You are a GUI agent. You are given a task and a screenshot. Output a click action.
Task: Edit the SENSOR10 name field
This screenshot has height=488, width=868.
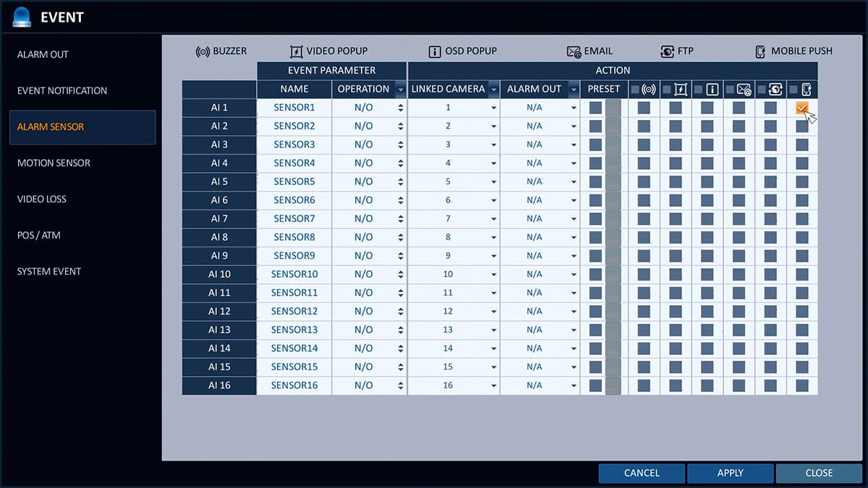[x=294, y=275]
